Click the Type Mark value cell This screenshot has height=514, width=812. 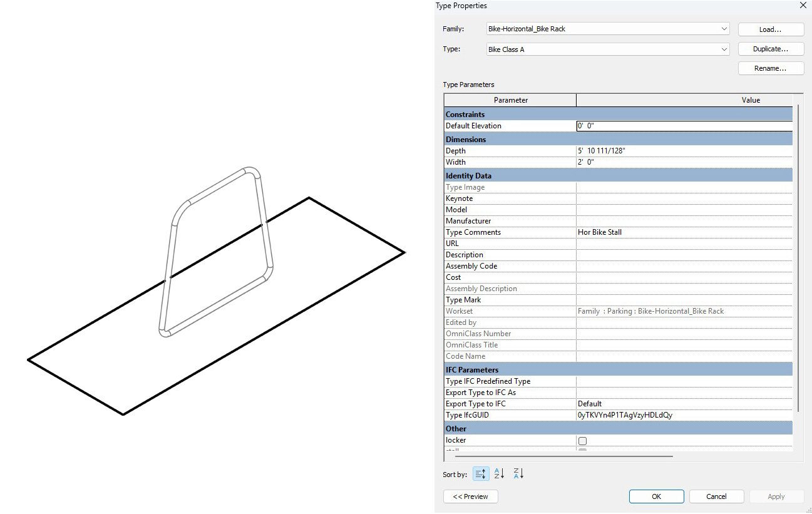684,300
